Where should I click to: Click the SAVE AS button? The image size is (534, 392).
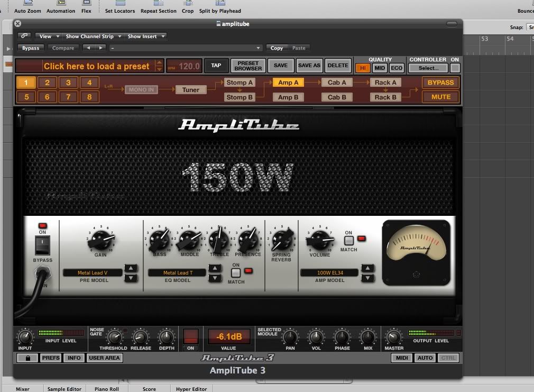click(309, 66)
